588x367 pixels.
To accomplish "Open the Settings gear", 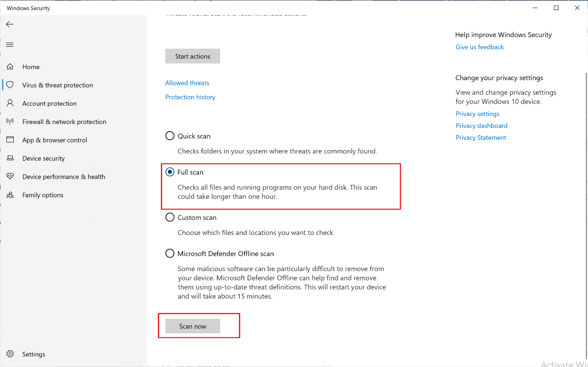I will pos(10,354).
